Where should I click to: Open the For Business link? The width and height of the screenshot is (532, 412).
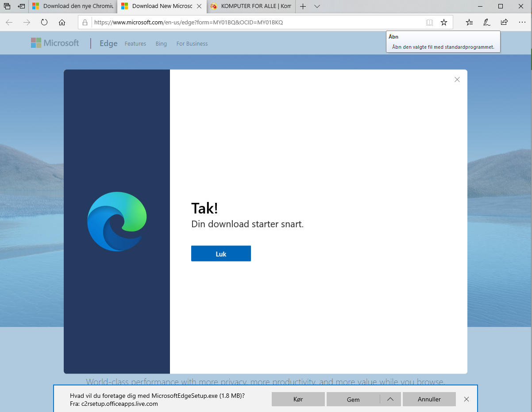click(x=192, y=43)
